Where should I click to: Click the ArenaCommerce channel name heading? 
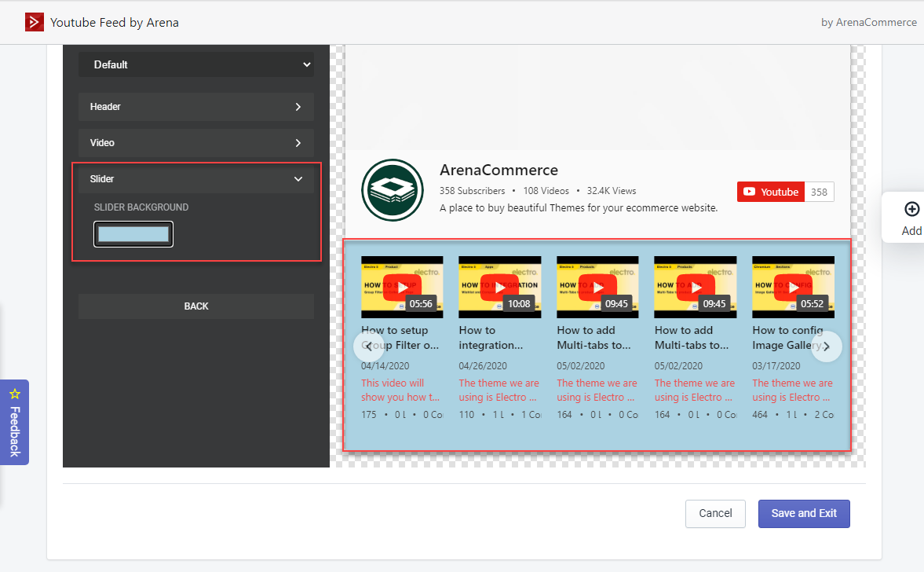pos(499,170)
